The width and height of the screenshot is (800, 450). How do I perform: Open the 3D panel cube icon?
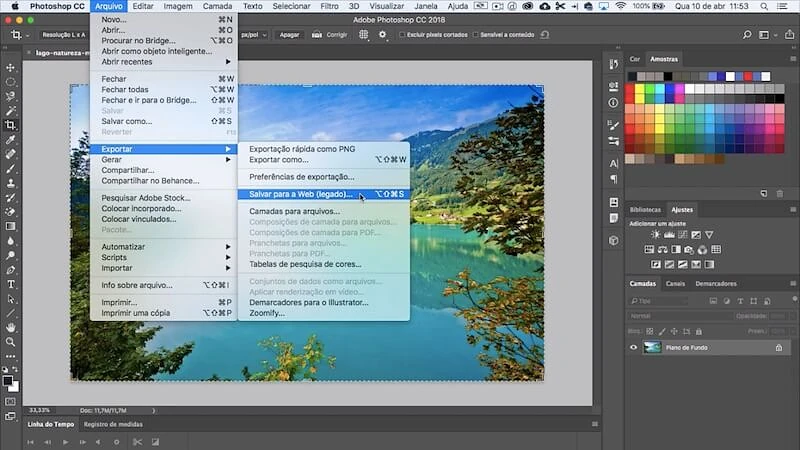click(614, 240)
